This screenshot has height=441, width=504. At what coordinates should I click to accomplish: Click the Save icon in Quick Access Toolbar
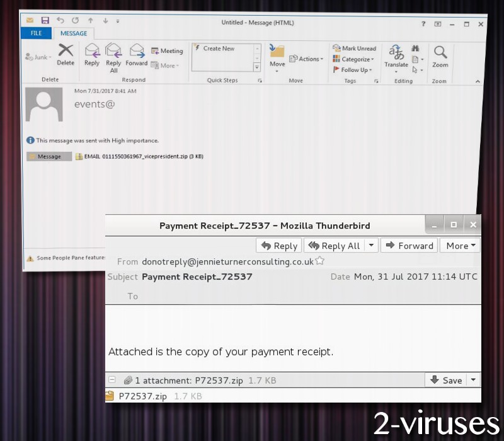(x=45, y=21)
